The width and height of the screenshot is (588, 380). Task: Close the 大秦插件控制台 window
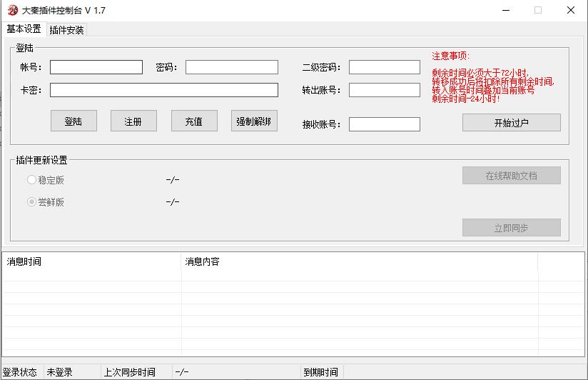click(571, 10)
